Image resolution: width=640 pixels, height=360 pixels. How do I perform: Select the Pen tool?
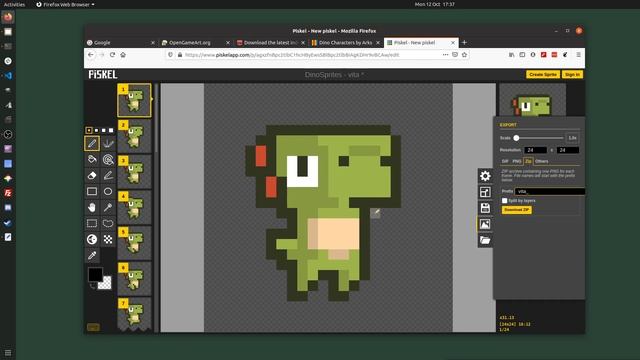pos(92,143)
